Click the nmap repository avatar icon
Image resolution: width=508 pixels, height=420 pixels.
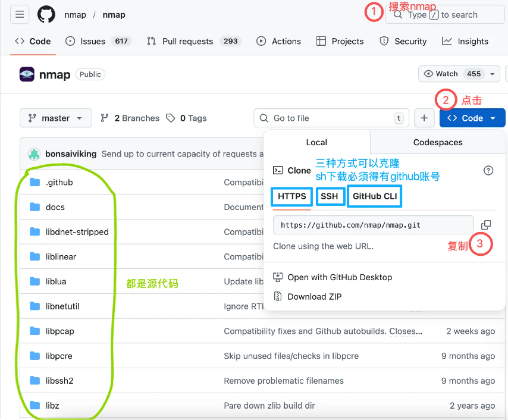(27, 74)
